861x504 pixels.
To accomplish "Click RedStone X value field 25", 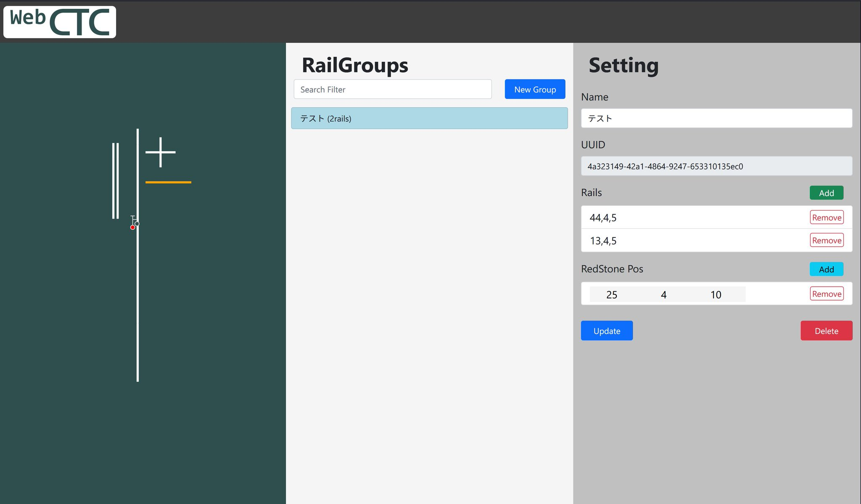I will tap(611, 295).
